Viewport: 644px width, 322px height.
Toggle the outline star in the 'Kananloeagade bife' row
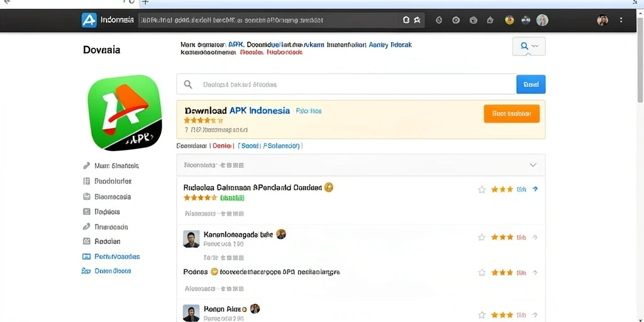(482, 237)
